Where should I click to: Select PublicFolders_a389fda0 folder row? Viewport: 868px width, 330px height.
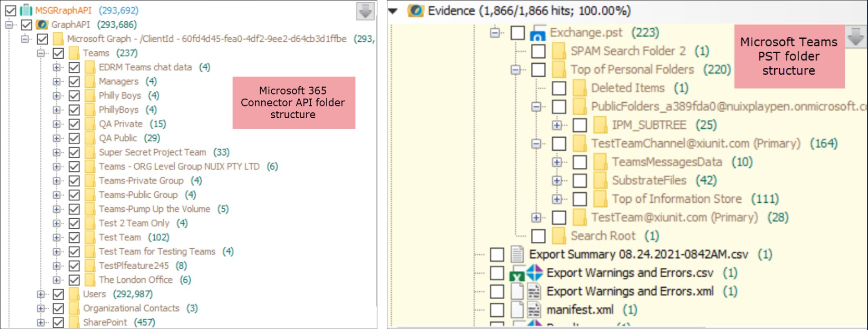coord(728,106)
